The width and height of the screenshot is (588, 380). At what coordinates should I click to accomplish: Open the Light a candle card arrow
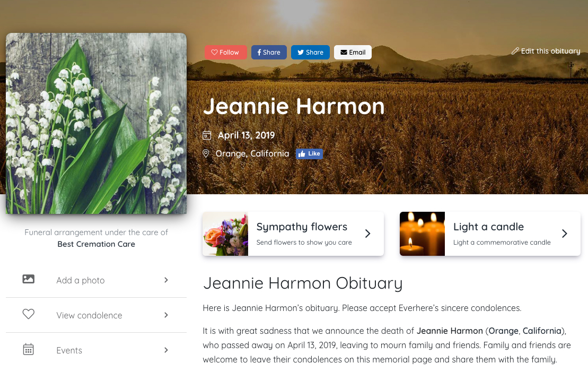click(x=564, y=234)
